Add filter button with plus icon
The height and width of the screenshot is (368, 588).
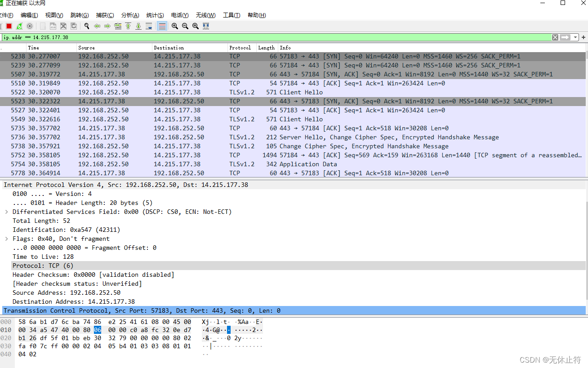point(584,37)
